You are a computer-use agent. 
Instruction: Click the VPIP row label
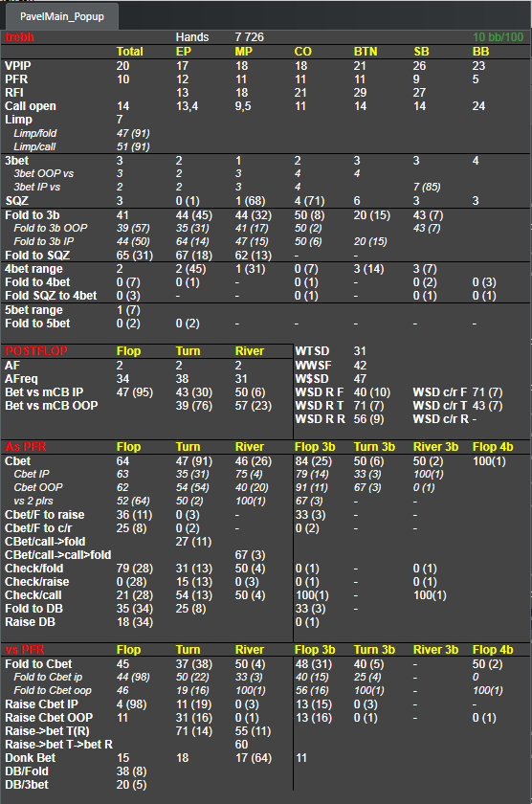pyautogui.click(x=18, y=66)
